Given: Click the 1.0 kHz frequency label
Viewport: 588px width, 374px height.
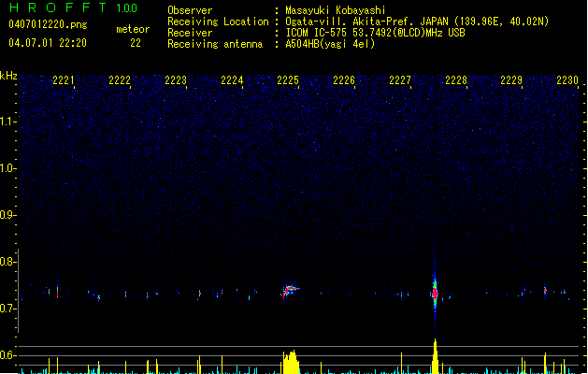Looking at the screenshot, I should click(7, 168).
